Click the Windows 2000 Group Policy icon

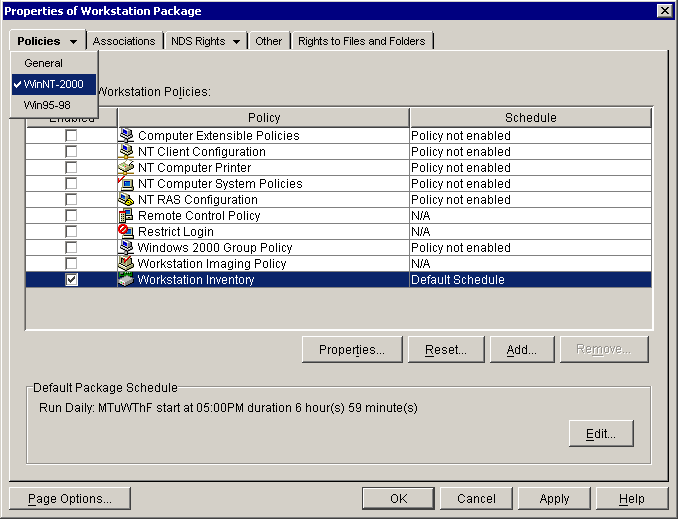(126, 247)
